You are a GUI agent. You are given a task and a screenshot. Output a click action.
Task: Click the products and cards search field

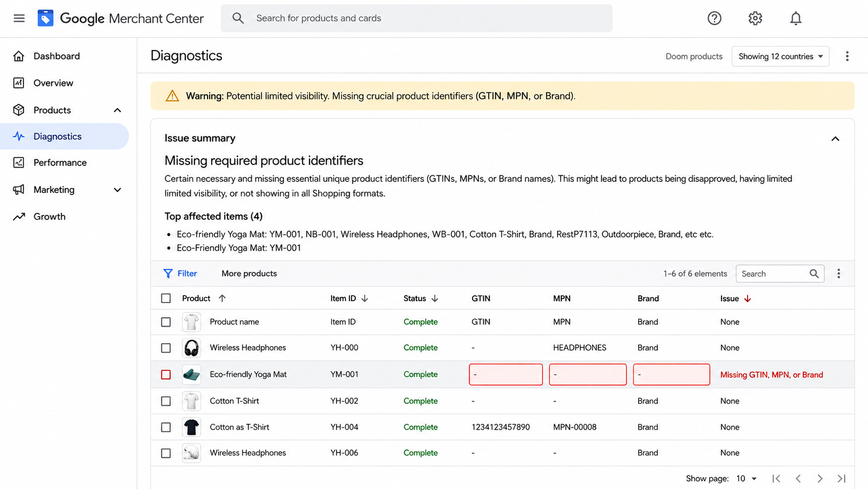[x=416, y=18]
